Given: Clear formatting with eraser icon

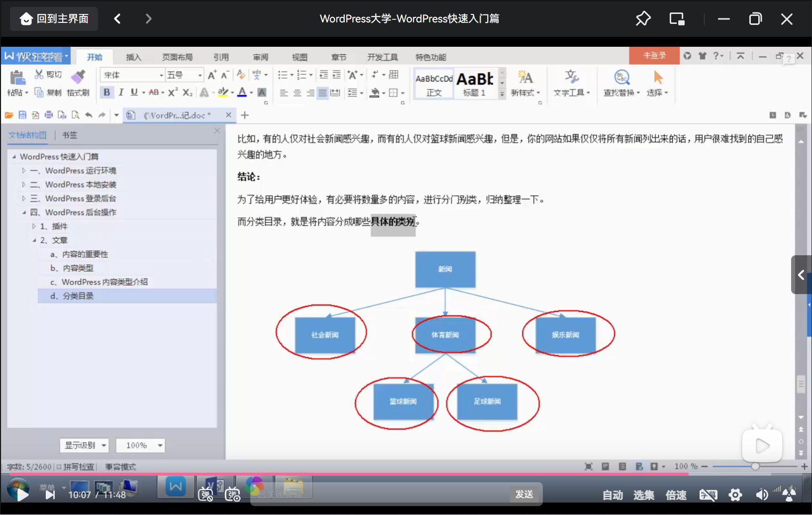Looking at the screenshot, I should (241, 75).
